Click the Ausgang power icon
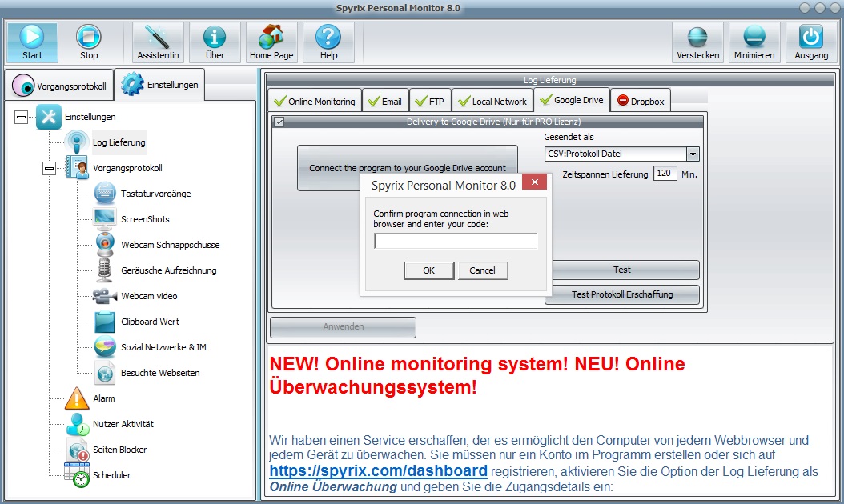Screen dimensions: 844x504 (x=811, y=37)
